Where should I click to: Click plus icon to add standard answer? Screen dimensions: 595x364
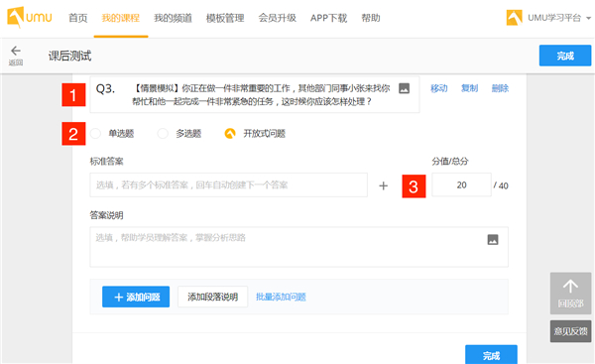(x=383, y=185)
